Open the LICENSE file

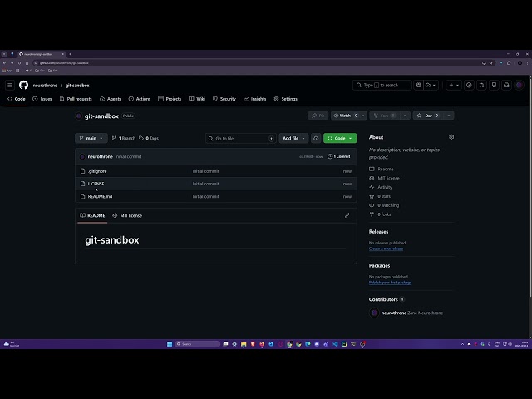tap(96, 184)
